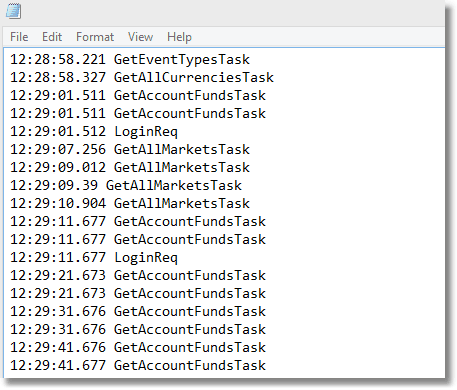457x390 pixels.
Task: Click first 12:29:31.676 GetAccountFundsTask line
Action: [x=138, y=312]
